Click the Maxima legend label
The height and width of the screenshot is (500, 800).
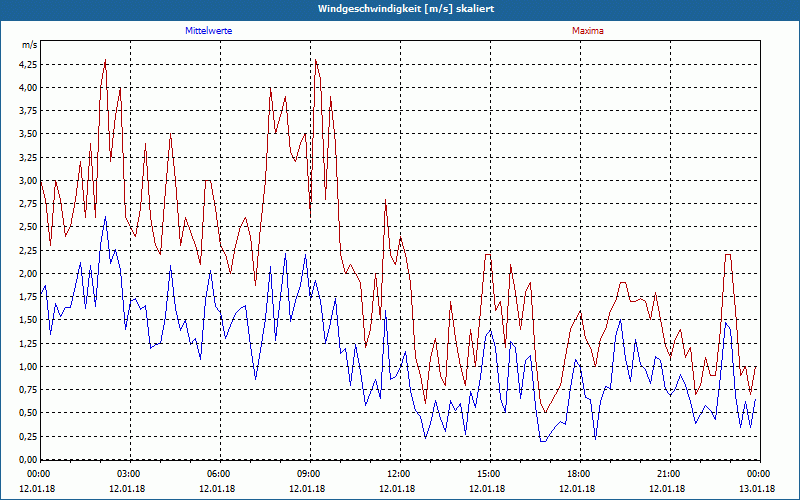click(587, 31)
